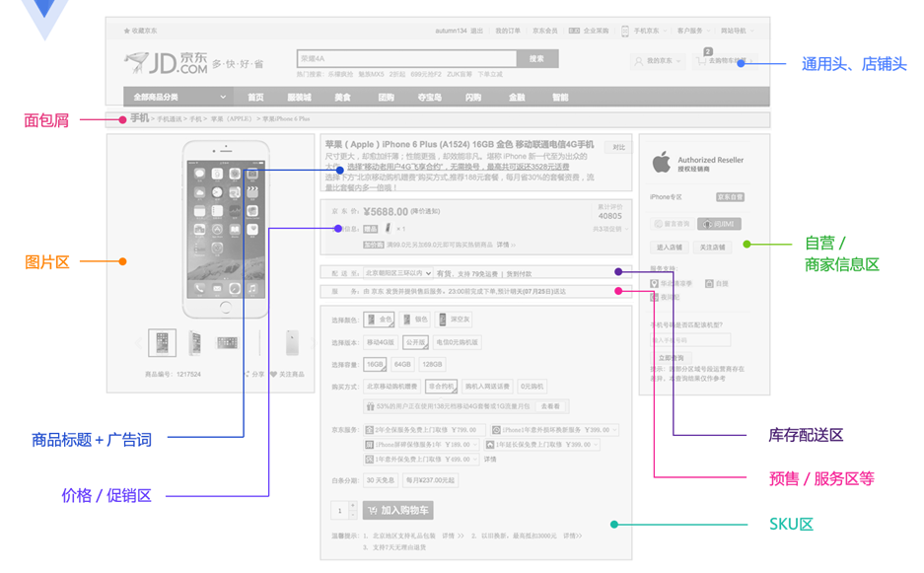This screenshot has height=573, width=924.
Task: Click the 去看看 button
Action: (x=551, y=406)
